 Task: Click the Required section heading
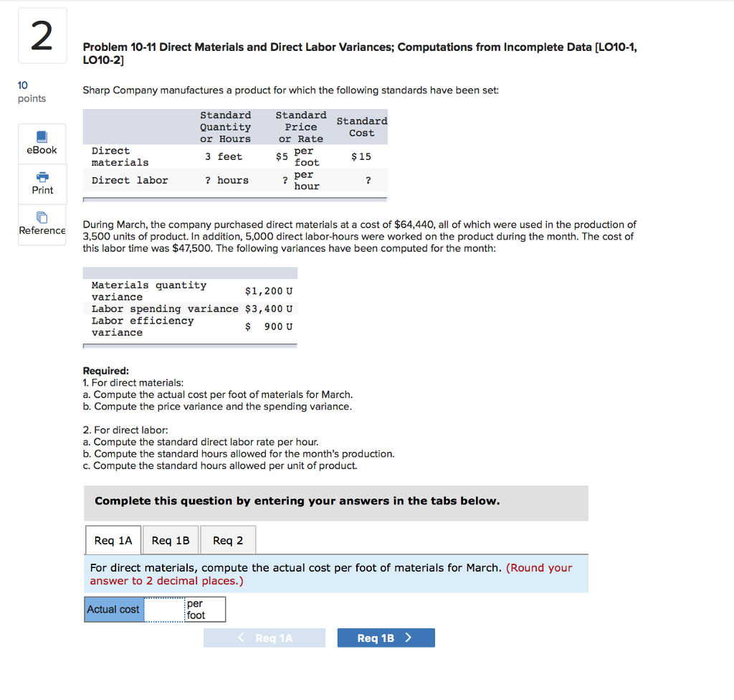click(105, 370)
